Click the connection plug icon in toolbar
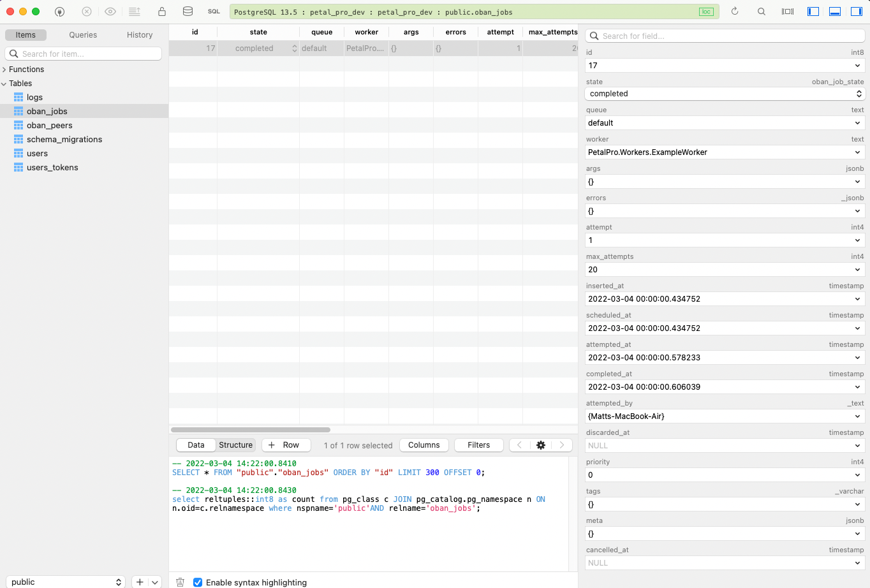 [59, 11]
